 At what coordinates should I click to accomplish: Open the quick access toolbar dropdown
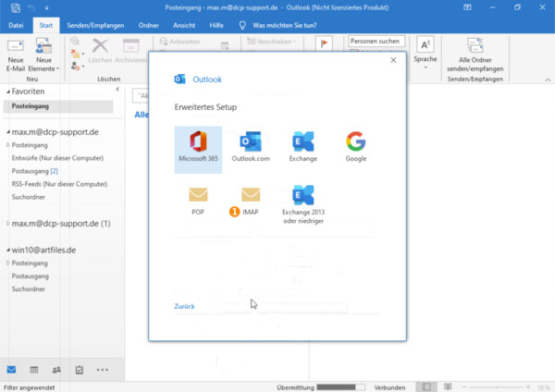point(47,7)
